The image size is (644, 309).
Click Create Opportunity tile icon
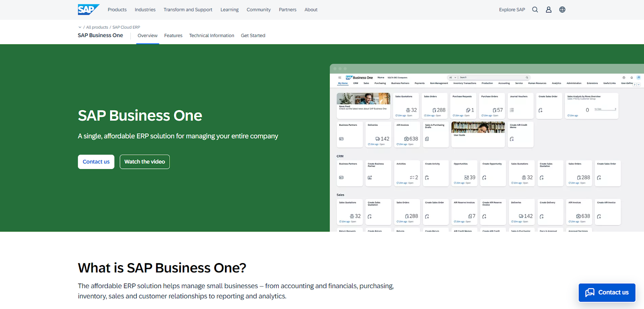485,178
